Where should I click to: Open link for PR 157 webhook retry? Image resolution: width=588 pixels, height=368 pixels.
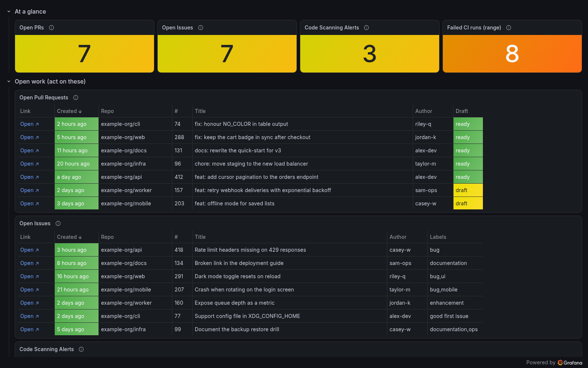click(29, 190)
